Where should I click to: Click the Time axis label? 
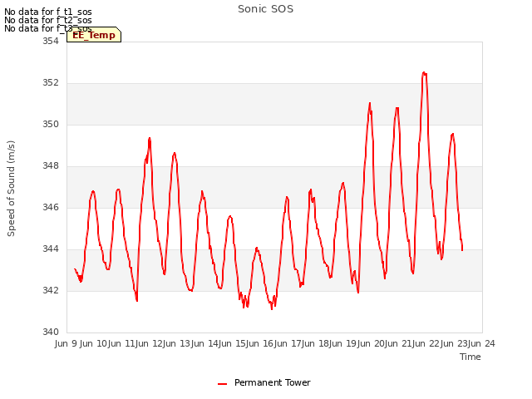coord(470,357)
